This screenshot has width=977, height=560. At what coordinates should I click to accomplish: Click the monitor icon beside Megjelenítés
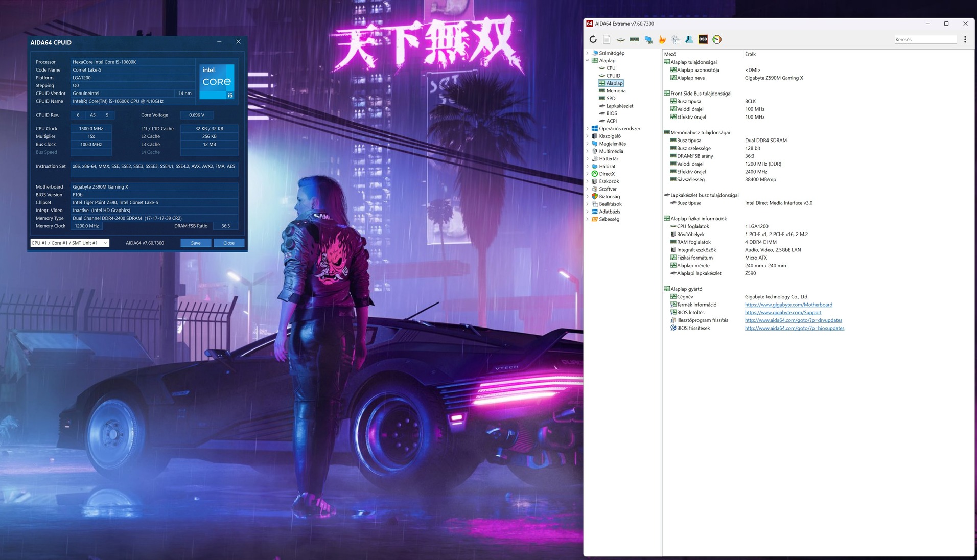pos(595,144)
